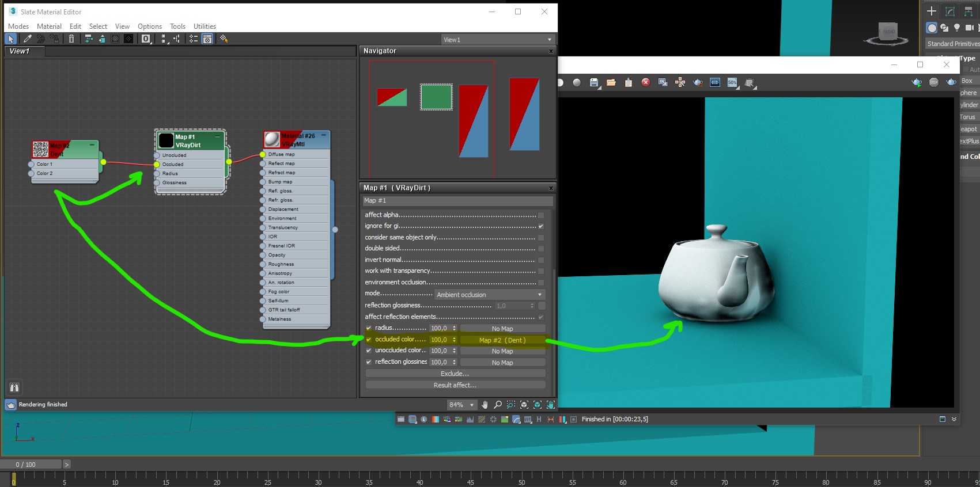This screenshot has width=980, height=487.
Task: Open the Utilities menu
Action: point(205,26)
